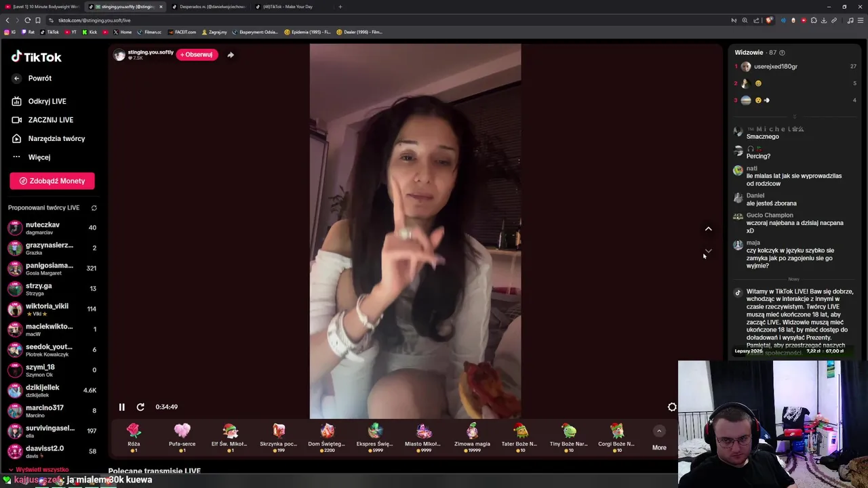Click chat user Gucio Champion
The height and width of the screenshot is (488, 868).
[770, 216]
